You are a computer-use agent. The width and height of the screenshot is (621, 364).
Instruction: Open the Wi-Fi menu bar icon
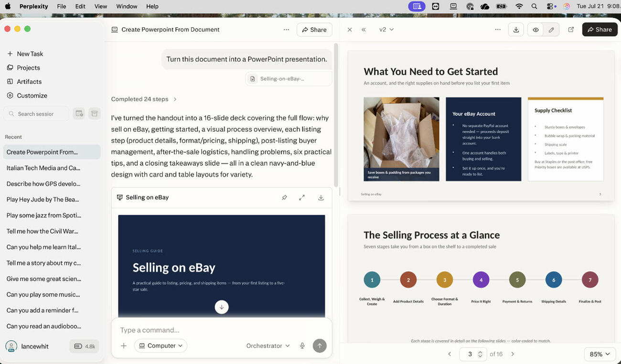tap(519, 6)
